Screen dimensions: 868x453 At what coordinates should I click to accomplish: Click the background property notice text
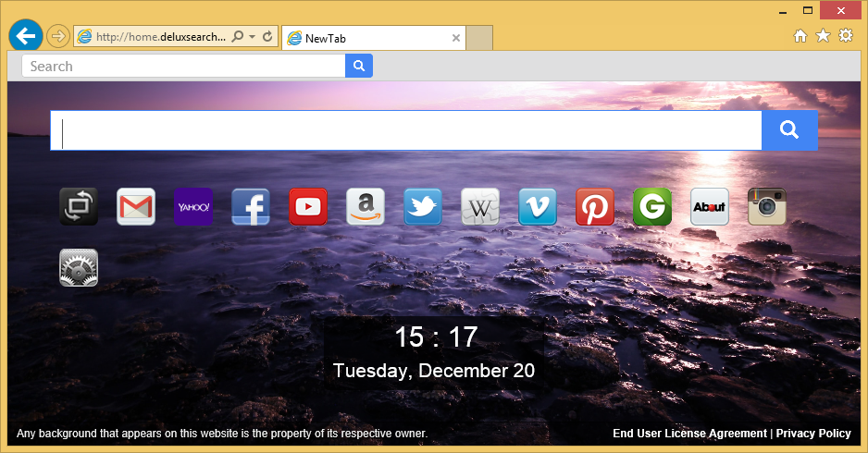click(222, 434)
